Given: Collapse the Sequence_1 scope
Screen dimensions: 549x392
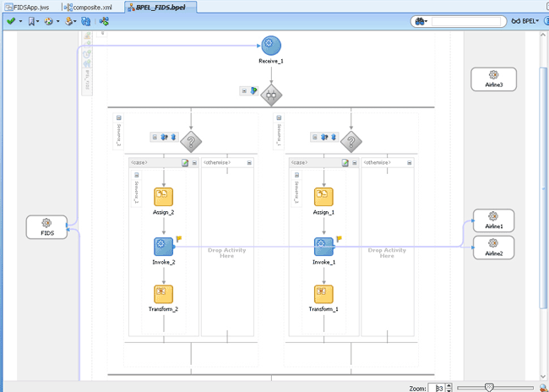Looking at the screenshot, I should click(279, 117).
